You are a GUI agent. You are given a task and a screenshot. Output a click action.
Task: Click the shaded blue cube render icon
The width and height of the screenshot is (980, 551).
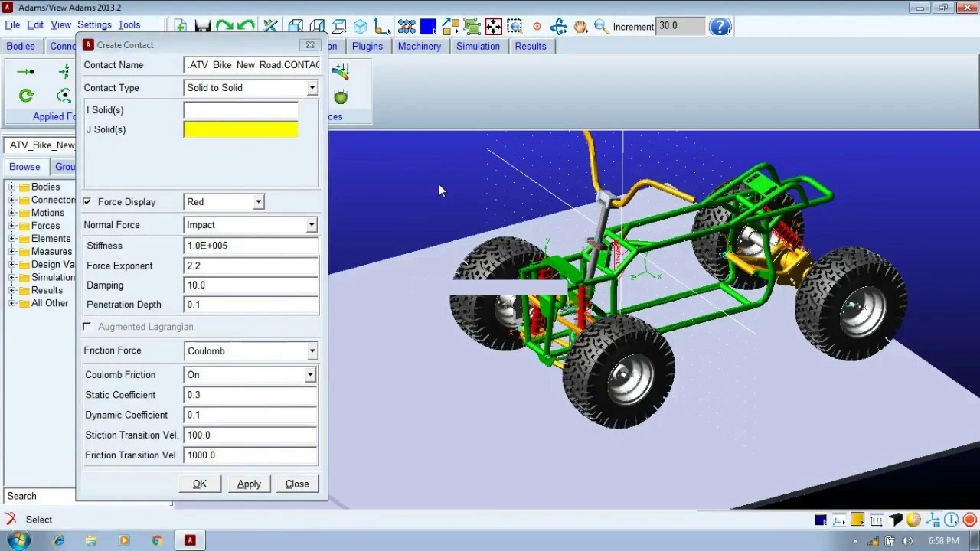pyautogui.click(x=360, y=27)
